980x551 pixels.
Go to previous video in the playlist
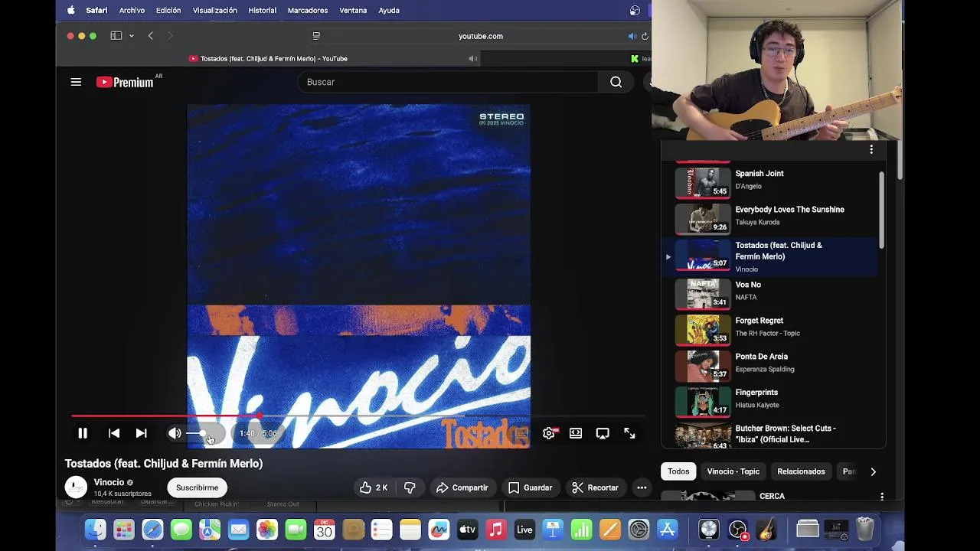coord(114,433)
